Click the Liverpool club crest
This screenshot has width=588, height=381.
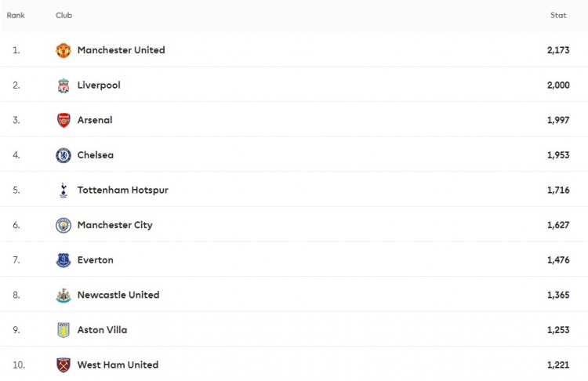click(x=64, y=85)
